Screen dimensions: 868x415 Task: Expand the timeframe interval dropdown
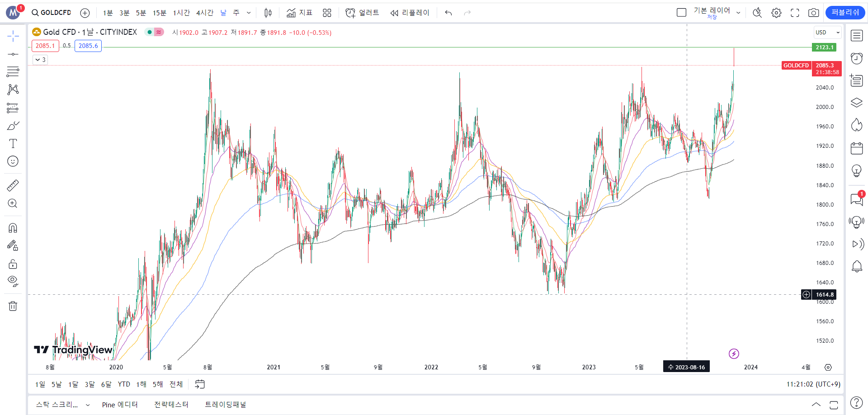pos(249,13)
